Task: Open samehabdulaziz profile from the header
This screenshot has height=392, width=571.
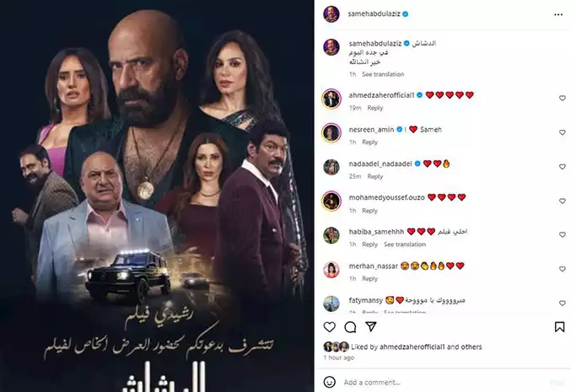Action: 374,13
